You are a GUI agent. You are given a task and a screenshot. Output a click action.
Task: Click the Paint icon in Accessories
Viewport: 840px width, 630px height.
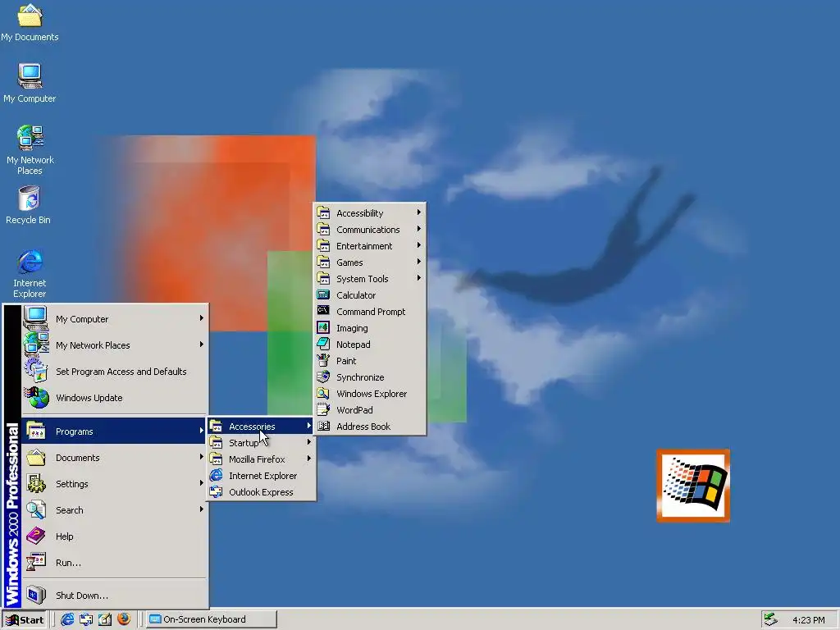click(x=323, y=361)
